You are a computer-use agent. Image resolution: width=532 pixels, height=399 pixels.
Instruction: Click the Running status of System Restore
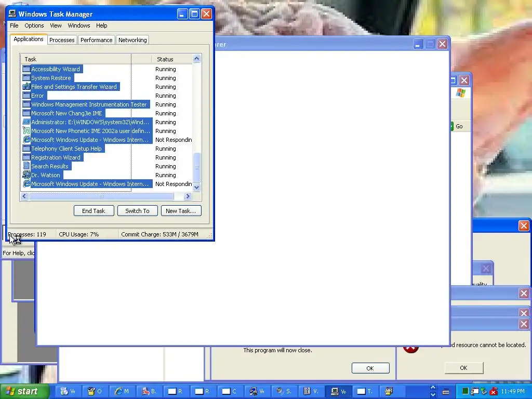166,78
